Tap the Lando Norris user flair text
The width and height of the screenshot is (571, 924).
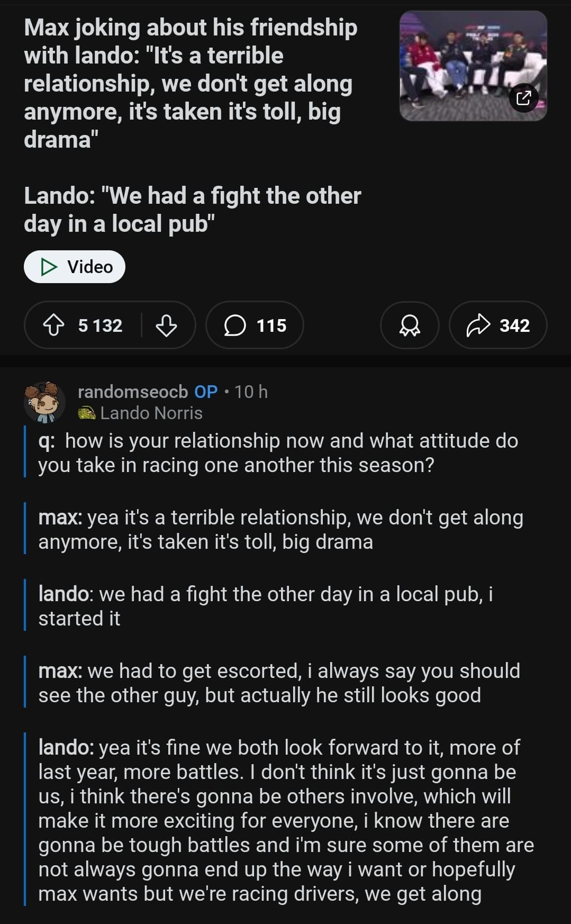tap(151, 413)
